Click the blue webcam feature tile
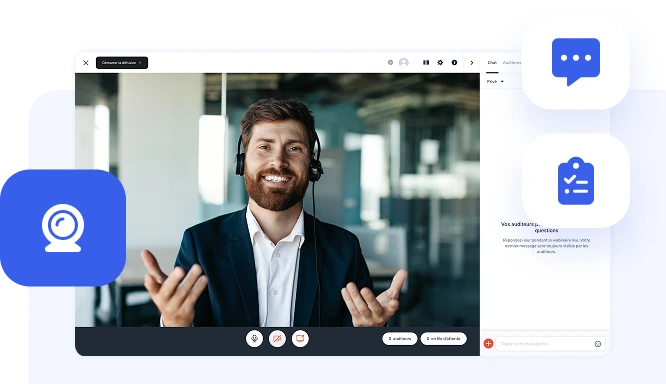 tap(63, 228)
